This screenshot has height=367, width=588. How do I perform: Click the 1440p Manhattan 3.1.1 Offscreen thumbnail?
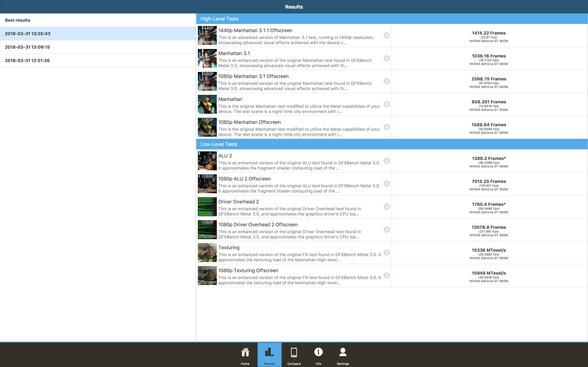(207, 35)
